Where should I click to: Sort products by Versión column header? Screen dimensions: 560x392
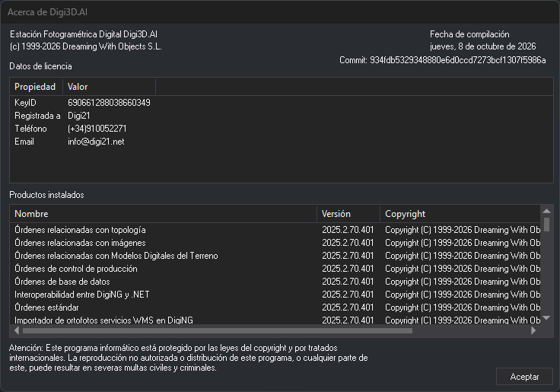[348, 214]
